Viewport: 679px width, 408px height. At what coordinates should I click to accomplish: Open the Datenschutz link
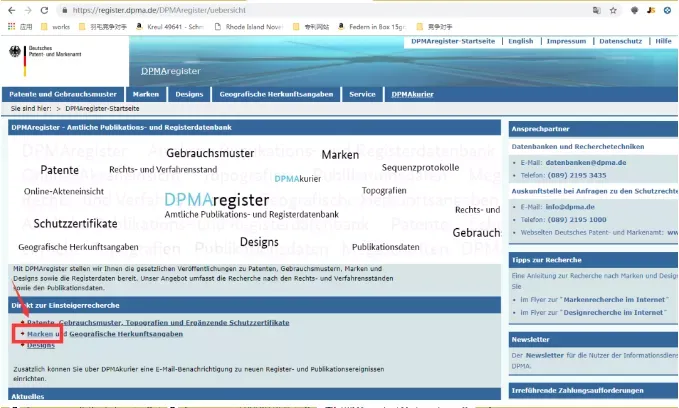pyautogui.click(x=621, y=41)
